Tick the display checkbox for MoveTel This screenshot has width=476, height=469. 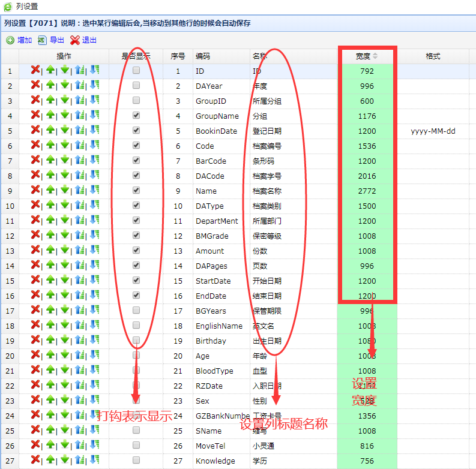136,446
